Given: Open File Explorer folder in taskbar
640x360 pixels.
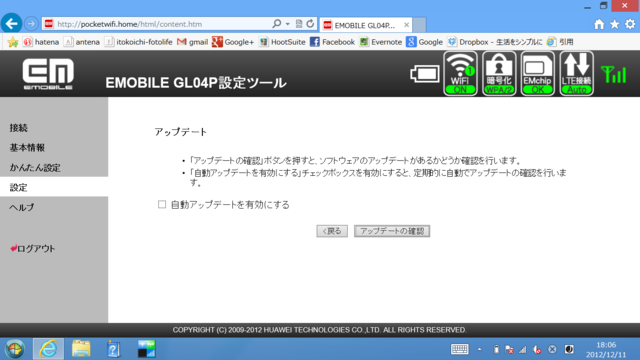Looking at the screenshot, I should pos(81,349).
